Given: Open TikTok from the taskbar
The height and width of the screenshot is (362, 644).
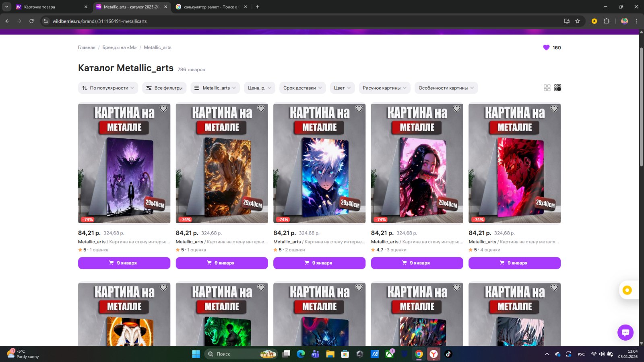Looking at the screenshot, I should click(448, 354).
